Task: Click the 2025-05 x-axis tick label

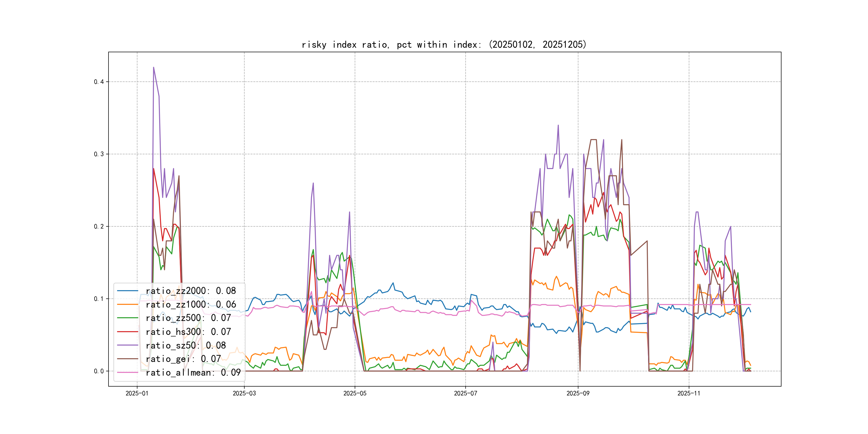Action: pyautogui.click(x=354, y=394)
